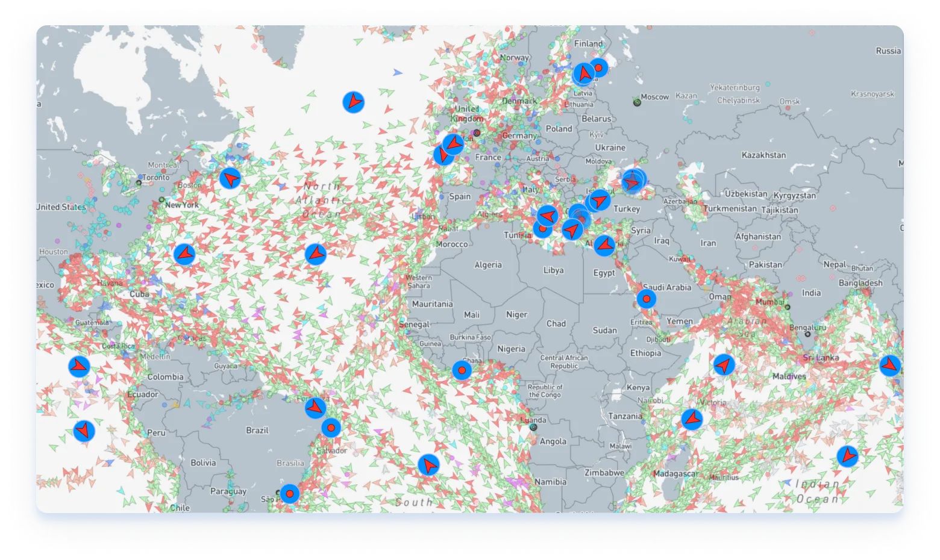Screen dimensions: 940x560
Task: Click the red-dot station marker near Salvador
Action: (331, 428)
